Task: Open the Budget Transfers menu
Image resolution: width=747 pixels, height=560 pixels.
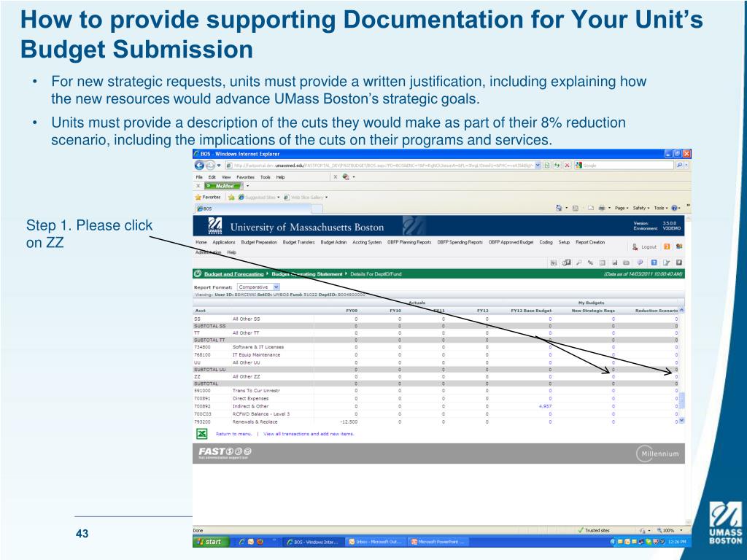Action: (x=298, y=242)
